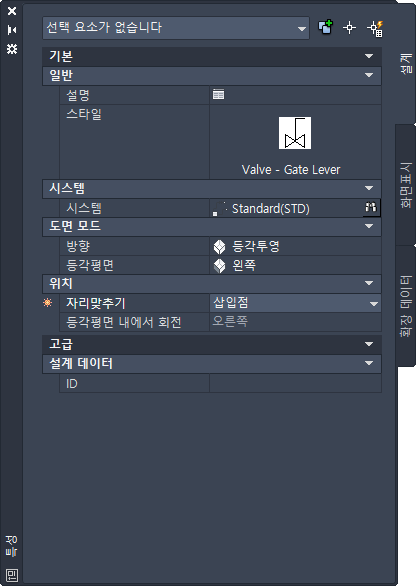Screen dimensions: 416x586
Task: Switch to the 확장 데이터 vertical tab
Action: pos(406,306)
